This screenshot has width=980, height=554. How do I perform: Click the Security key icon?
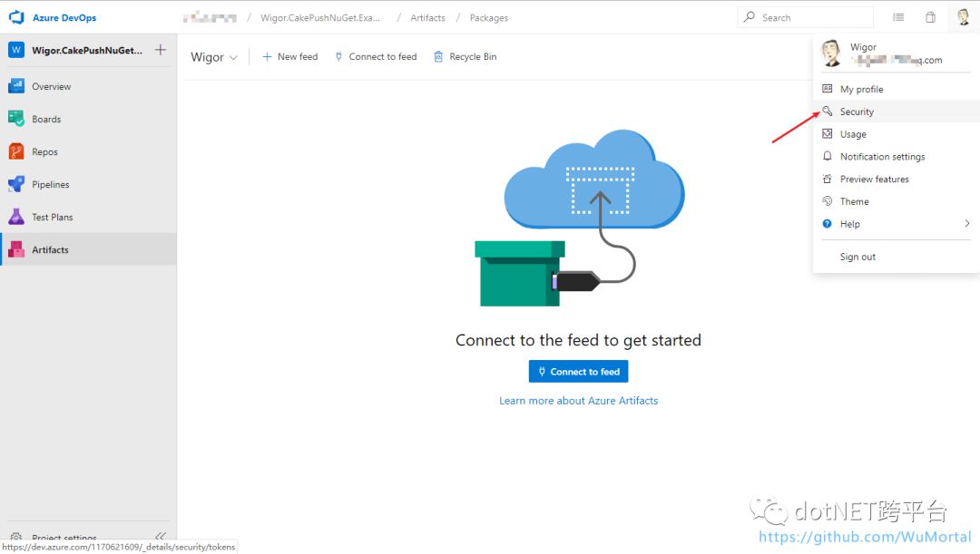tap(827, 112)
